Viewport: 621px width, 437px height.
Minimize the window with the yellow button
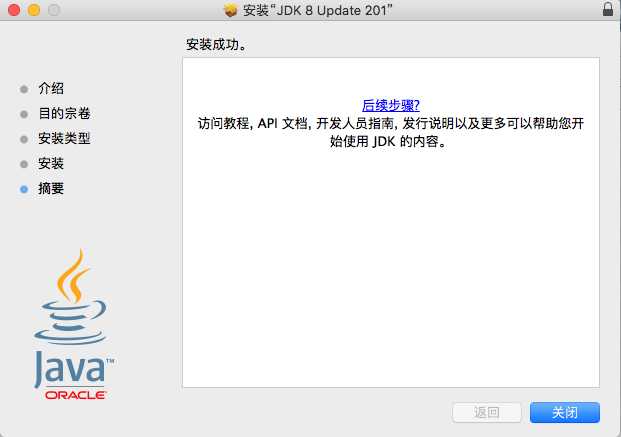34,10
